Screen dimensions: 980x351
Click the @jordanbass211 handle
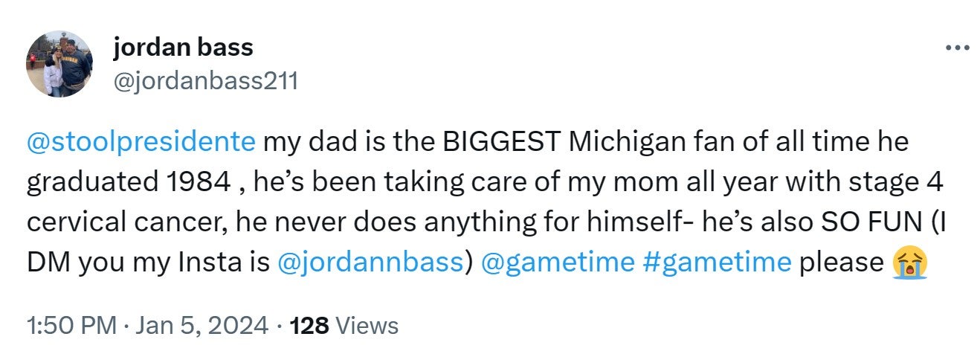coord(205,80)
